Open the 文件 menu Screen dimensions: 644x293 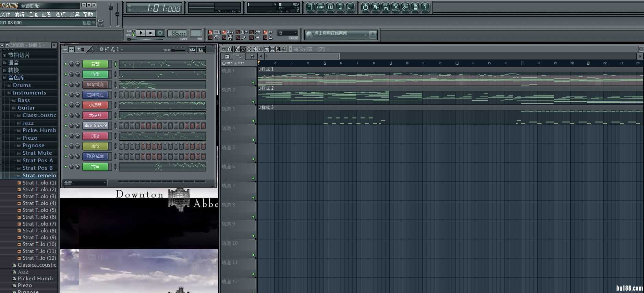click(5, 14)
